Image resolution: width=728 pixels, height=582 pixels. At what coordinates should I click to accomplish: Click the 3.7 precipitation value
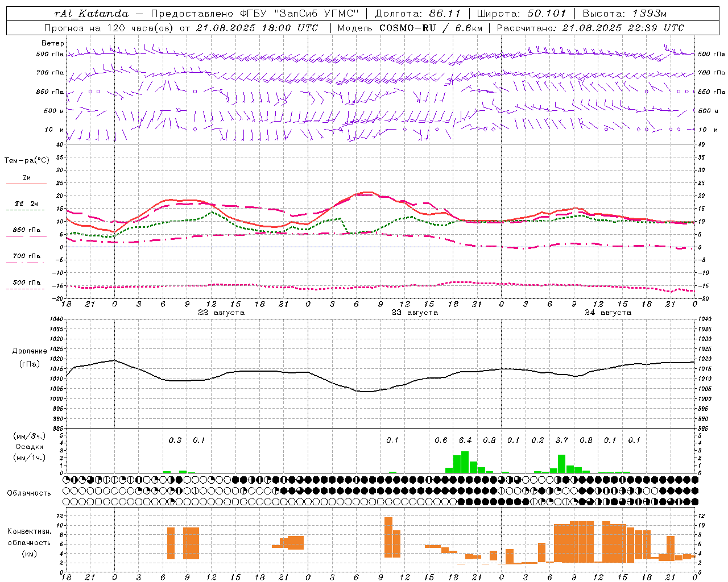tap(562, 440)
